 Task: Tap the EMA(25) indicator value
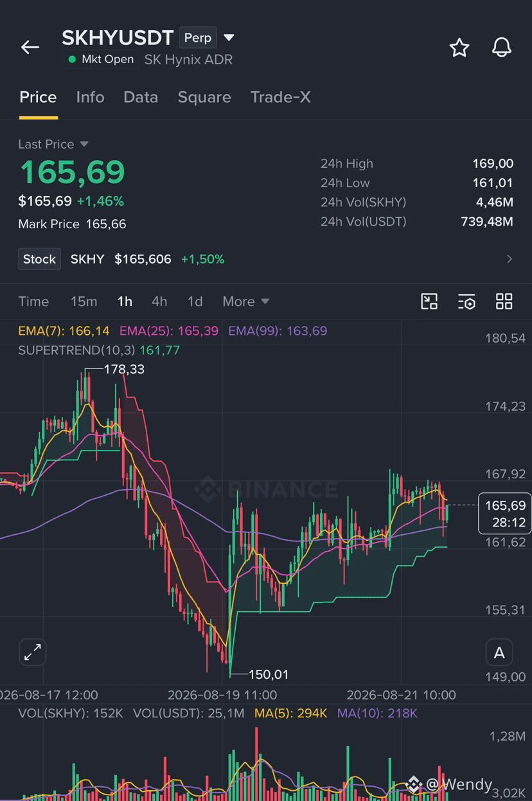(x=169, y=331)
